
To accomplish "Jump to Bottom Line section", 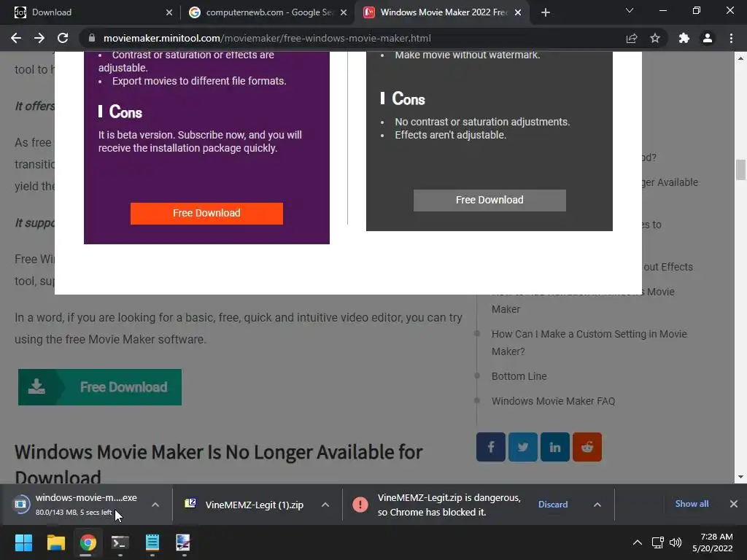I will pos(519,376).
